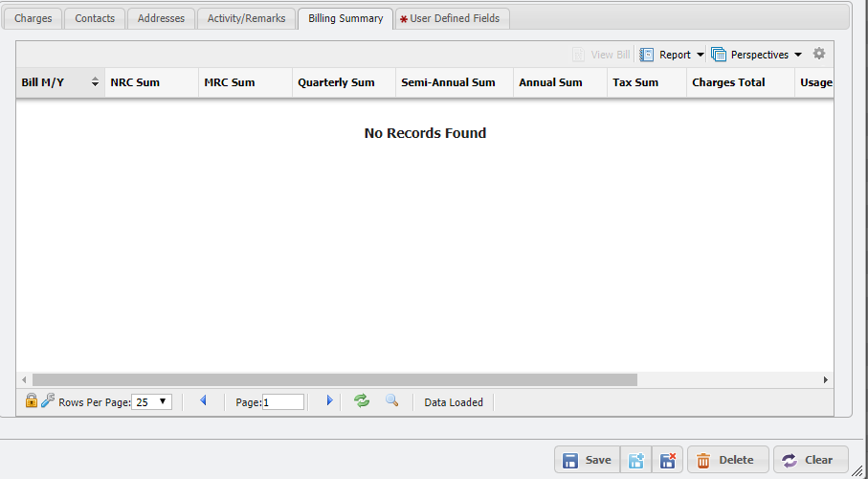Open the Report dropdown menu
Viewport: 868px width, 479px height.
672,56
